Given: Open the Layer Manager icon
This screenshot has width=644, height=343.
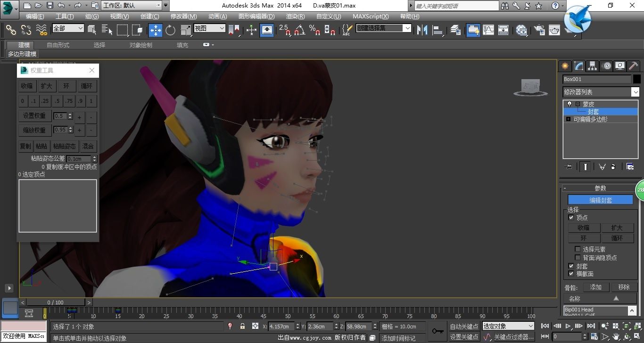Looking at the screenshot, I should [455, 30].
